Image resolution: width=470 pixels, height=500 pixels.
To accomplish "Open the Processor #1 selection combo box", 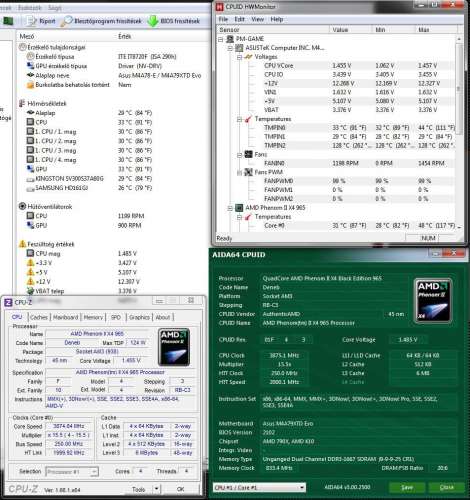I will click(x=72, y=472).
